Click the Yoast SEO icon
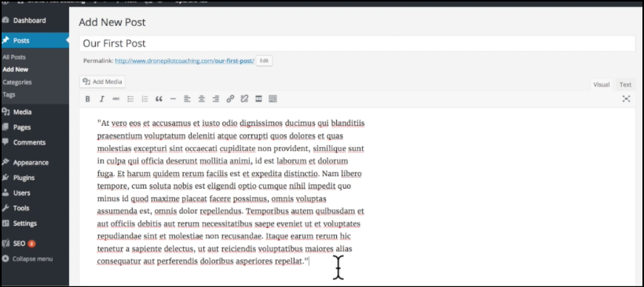 click(x=5, y=244)
